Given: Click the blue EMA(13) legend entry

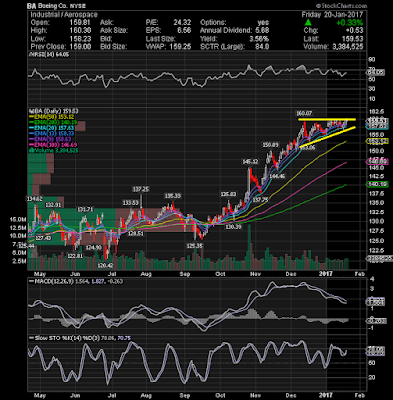Looking at the screenshot, I should point(52,133).
